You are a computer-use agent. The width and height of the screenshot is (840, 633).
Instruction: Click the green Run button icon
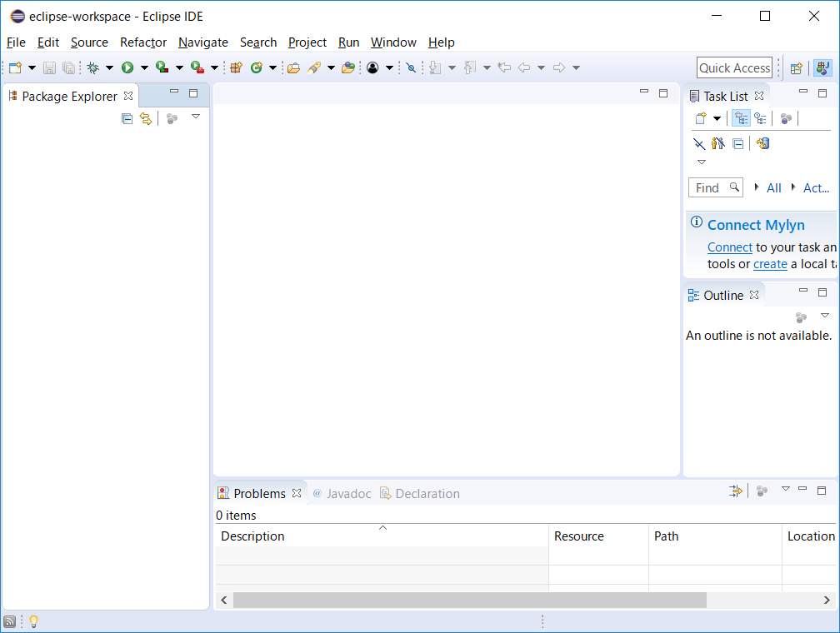click(x=127, y=67)
